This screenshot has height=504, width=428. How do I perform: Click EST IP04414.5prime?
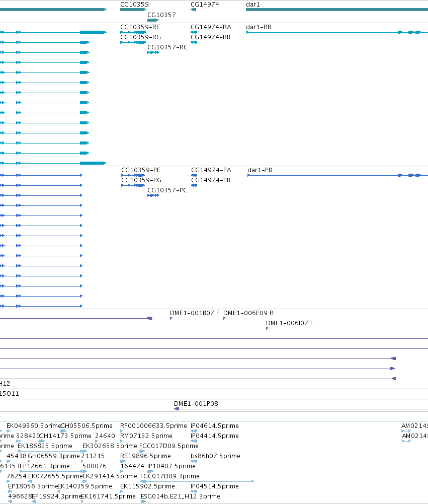click(x=215, y=436)
